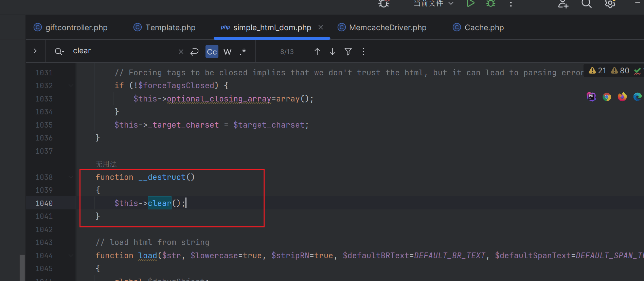Image resolution: width=644 pixels, height=281 pixels.
Task: Switch to MemcacheDriver.php tab
Action: click(x=382, y=27)
